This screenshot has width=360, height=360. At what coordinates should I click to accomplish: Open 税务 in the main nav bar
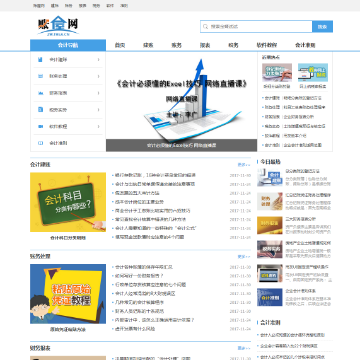[233, 45]
